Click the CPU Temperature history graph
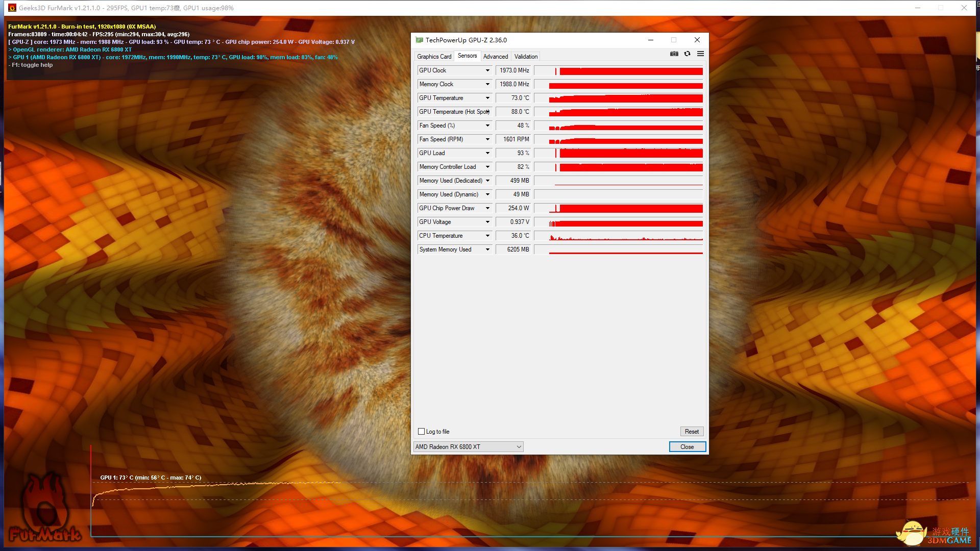The width and height of the screenshot is (980, 551). click(619, 236)
